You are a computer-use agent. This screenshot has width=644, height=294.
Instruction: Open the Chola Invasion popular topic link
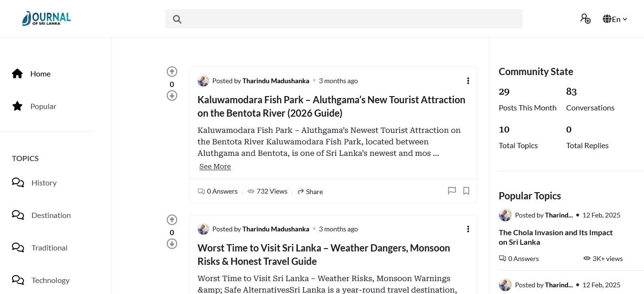pos(555,237)
